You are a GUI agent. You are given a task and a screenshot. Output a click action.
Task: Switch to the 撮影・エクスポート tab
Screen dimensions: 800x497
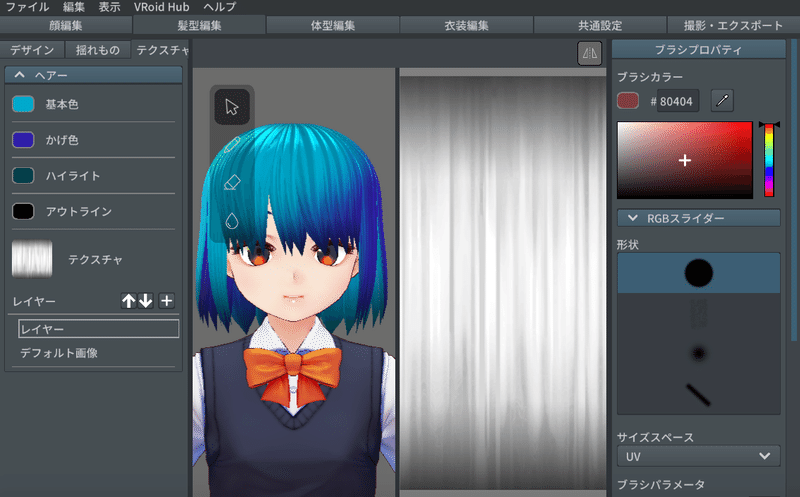[x=733, y=25]
